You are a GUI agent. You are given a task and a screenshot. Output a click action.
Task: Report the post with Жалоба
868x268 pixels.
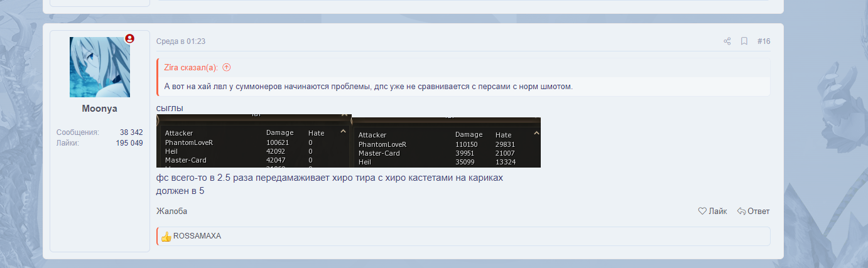(x=171, y=212)
